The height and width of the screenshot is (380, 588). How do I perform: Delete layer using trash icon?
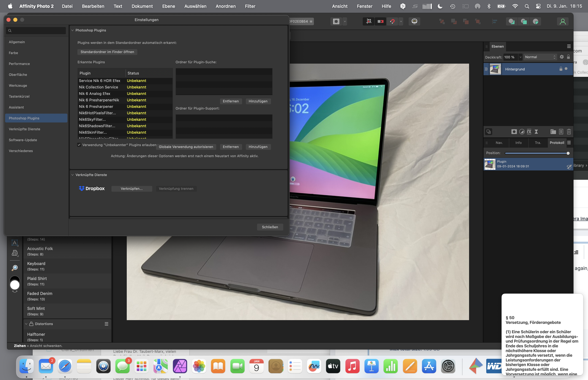(x=569, y=131)
